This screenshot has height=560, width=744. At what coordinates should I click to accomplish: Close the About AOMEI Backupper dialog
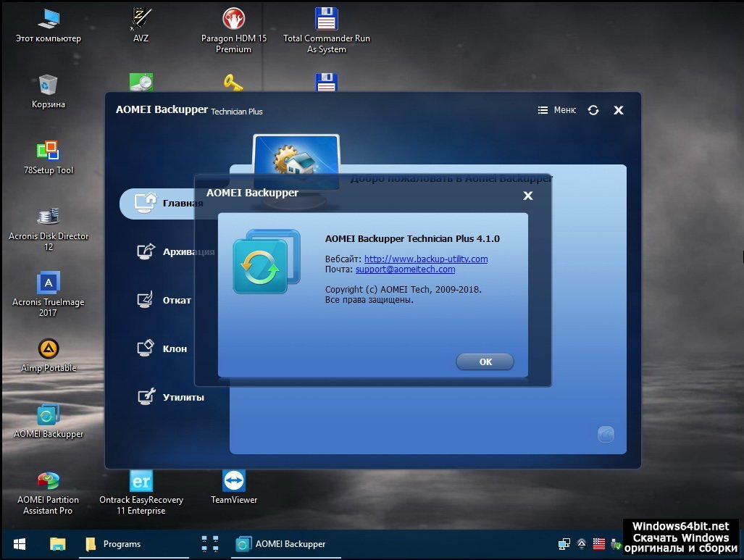click(x=528, y=196)
